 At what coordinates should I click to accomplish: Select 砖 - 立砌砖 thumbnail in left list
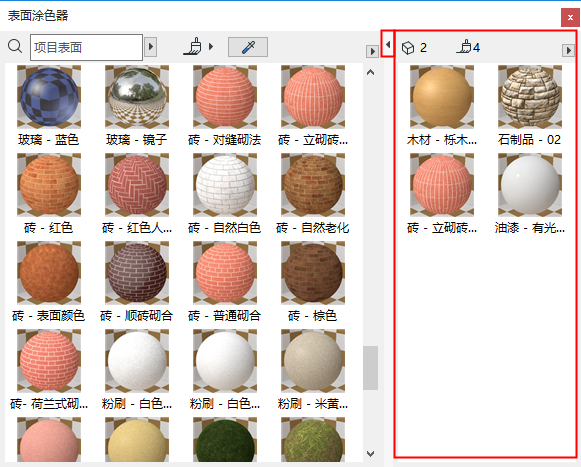313,97
